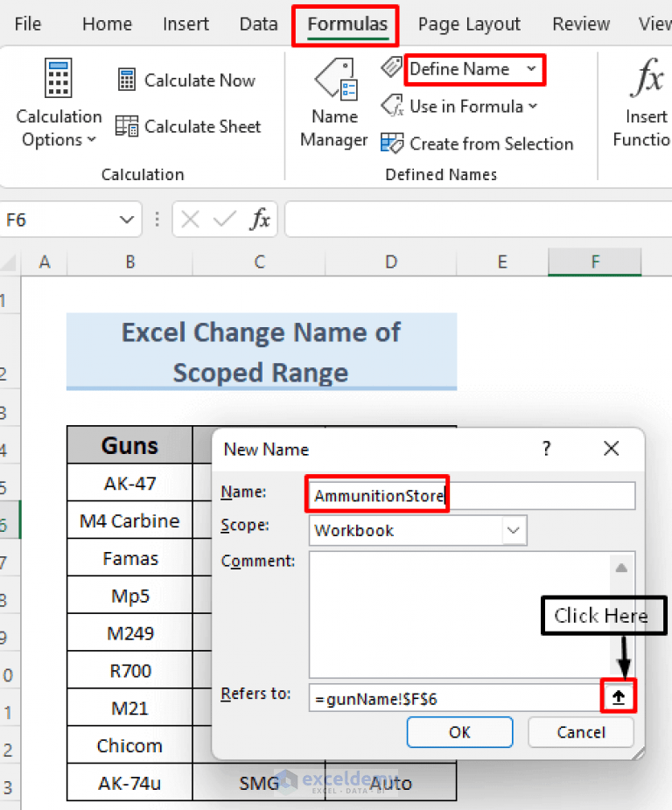
Task: Click inside the formula bar
Action: click(478, 220)
